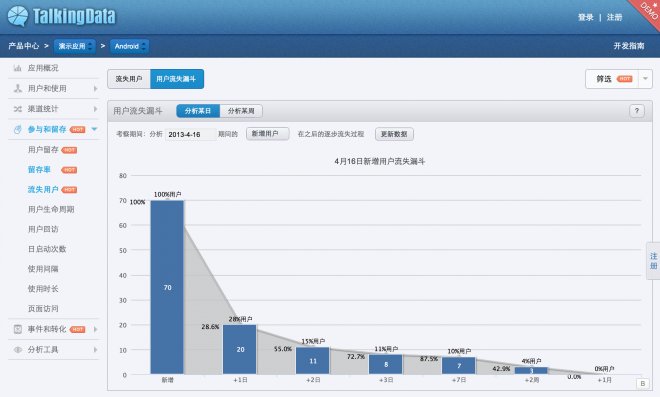This screenshot has width=660, height=397.
Task: Open 流失用户 in the sidebar
Action: coord(43,189)
